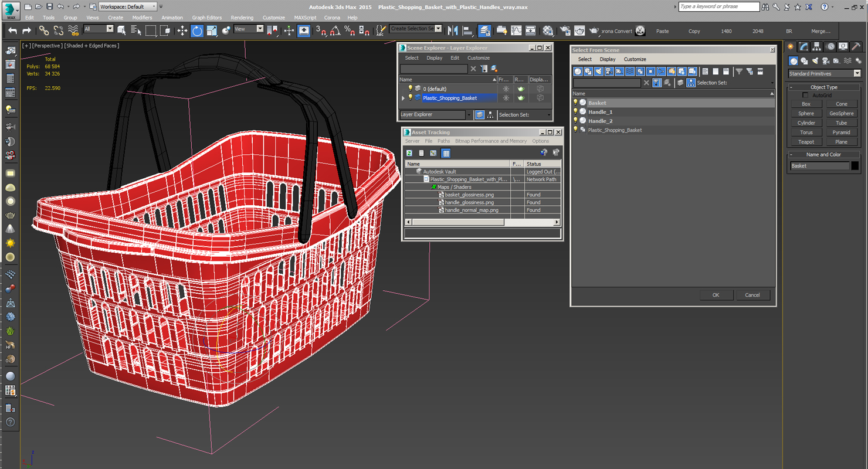Toggle visibility bulb of Handle_2 object
Viewport: 868px width, 469px height.
(x=576, y=121)
